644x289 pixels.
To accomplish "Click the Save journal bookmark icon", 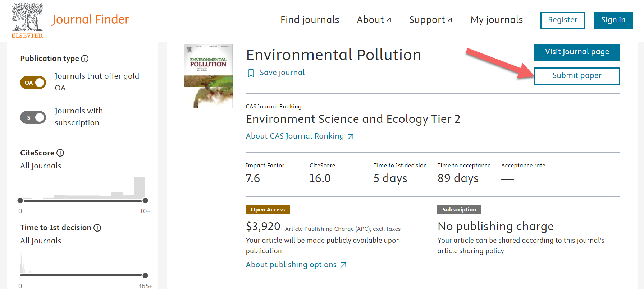I will (x=251, y=73).
